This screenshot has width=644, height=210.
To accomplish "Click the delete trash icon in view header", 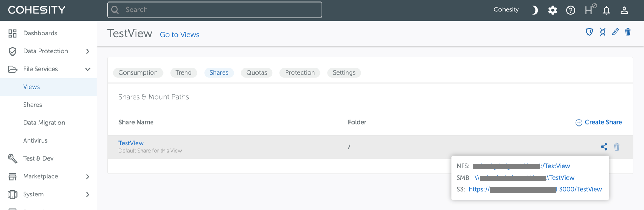I will [x=628, y=32].
